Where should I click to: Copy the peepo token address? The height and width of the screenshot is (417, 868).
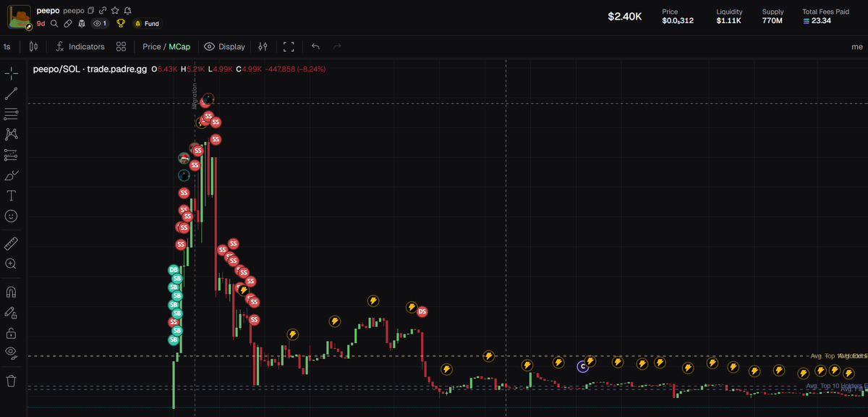[x=91, y=11]
